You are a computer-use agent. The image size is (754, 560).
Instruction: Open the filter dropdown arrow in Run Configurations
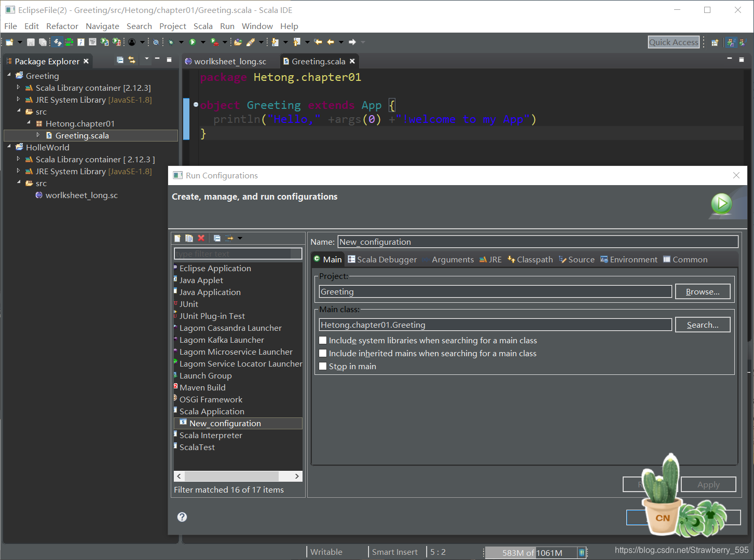point(240,238)
